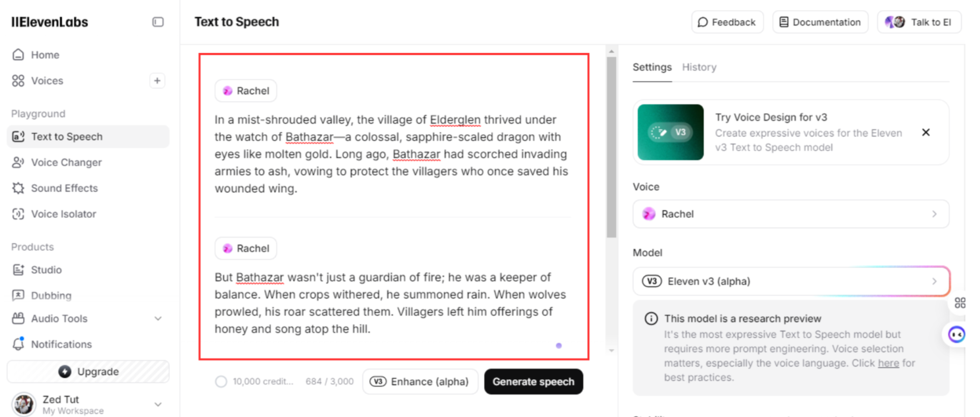This screenshot has height=417, width=980.
Task: Open Voice Changer from sidebar
Action: click(66, 162)
